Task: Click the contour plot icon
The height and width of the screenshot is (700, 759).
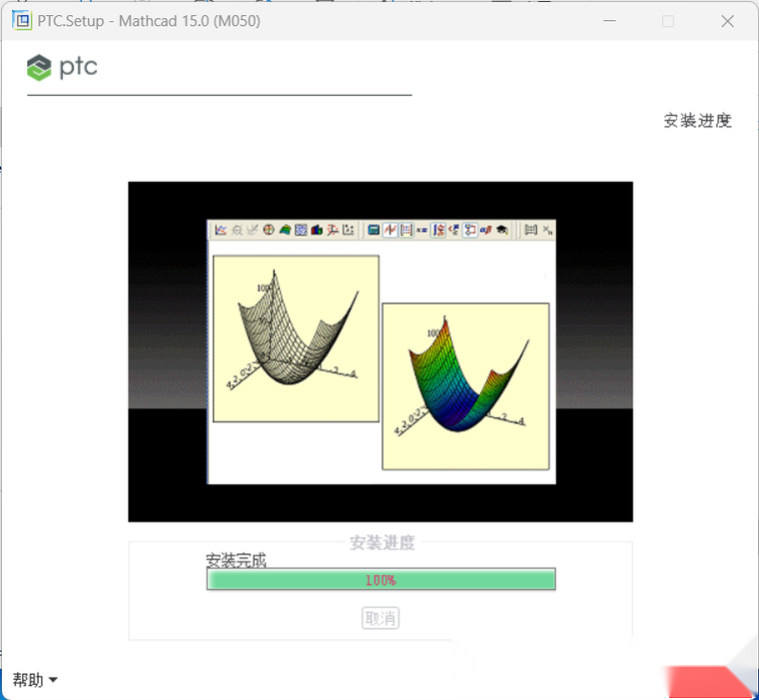Action: click(x=301, y=230)
